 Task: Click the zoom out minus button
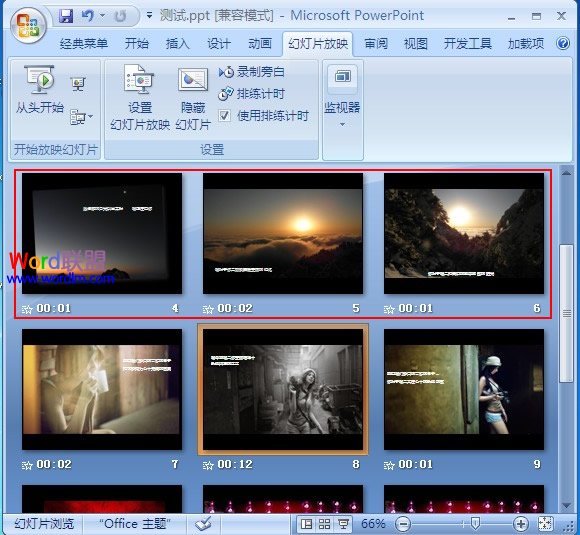coord(403,524)
